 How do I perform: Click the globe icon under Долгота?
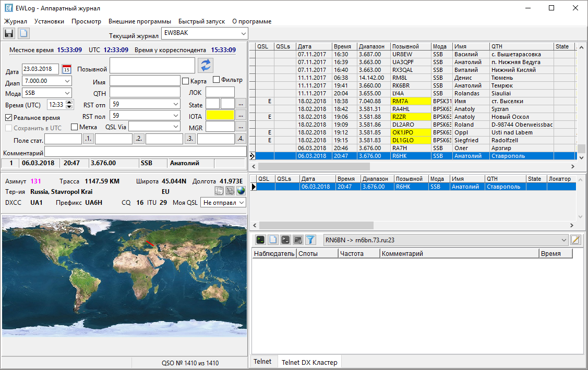tap(241, 191)
